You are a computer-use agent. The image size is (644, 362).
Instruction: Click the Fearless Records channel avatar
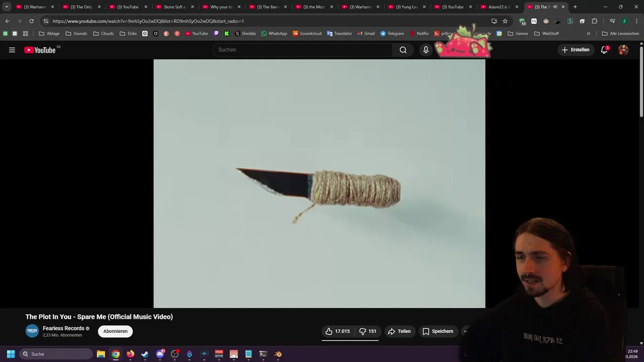[x=32, y=331]
